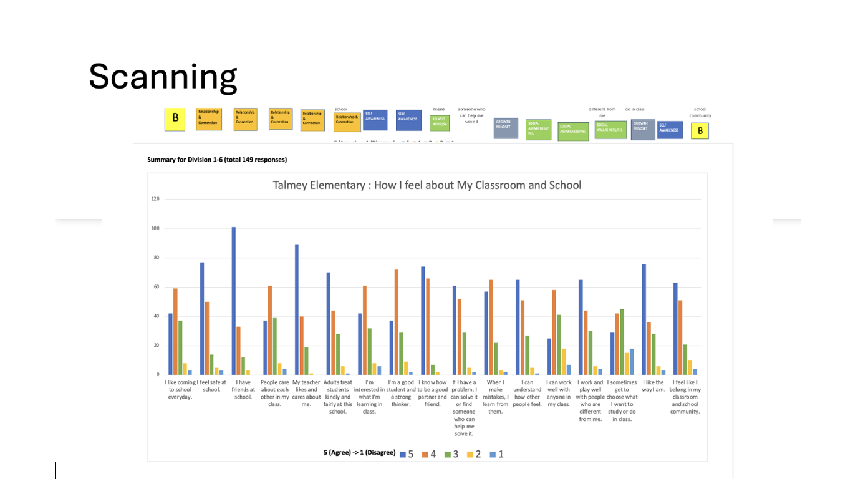Click "I can understand how other people feel." label
The image size is (868, 479).
527,393
